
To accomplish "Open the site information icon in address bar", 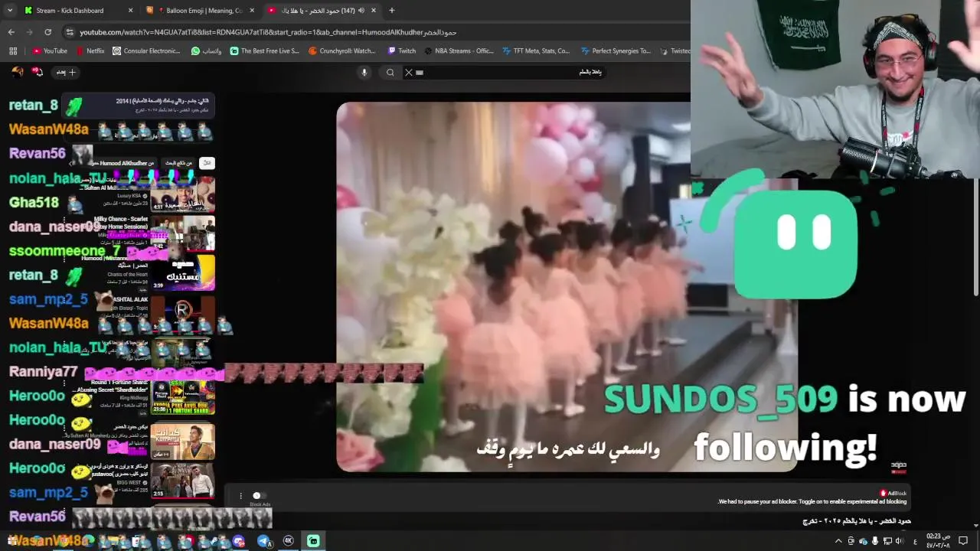I will pos(70,32).
